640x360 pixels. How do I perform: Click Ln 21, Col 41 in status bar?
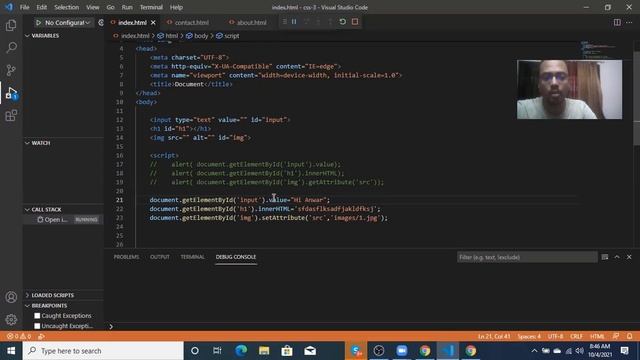(494, 336)
